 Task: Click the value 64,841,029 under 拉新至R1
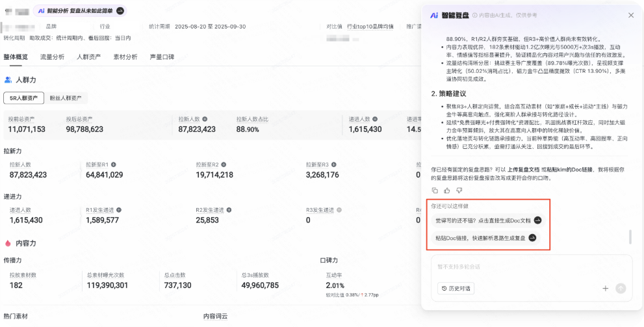(105, 175)
